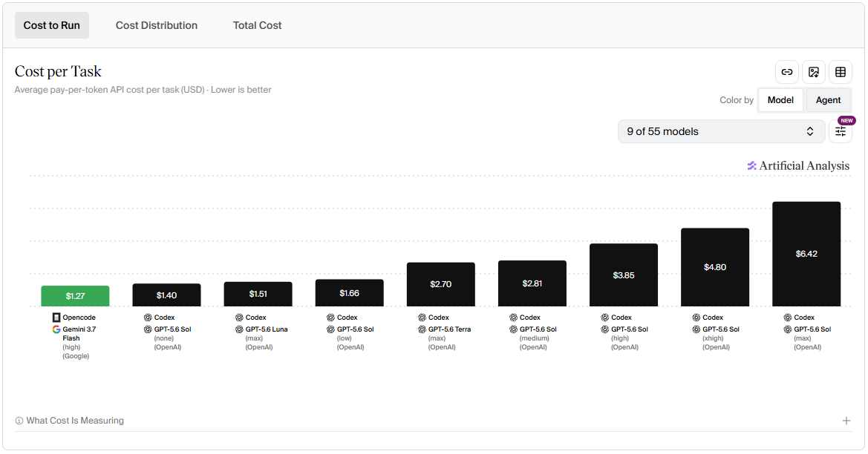Click OpenAI icon next to GPT-5.6 Luna
The height and width of the screenshot is (454, 868).
(239, 329)
